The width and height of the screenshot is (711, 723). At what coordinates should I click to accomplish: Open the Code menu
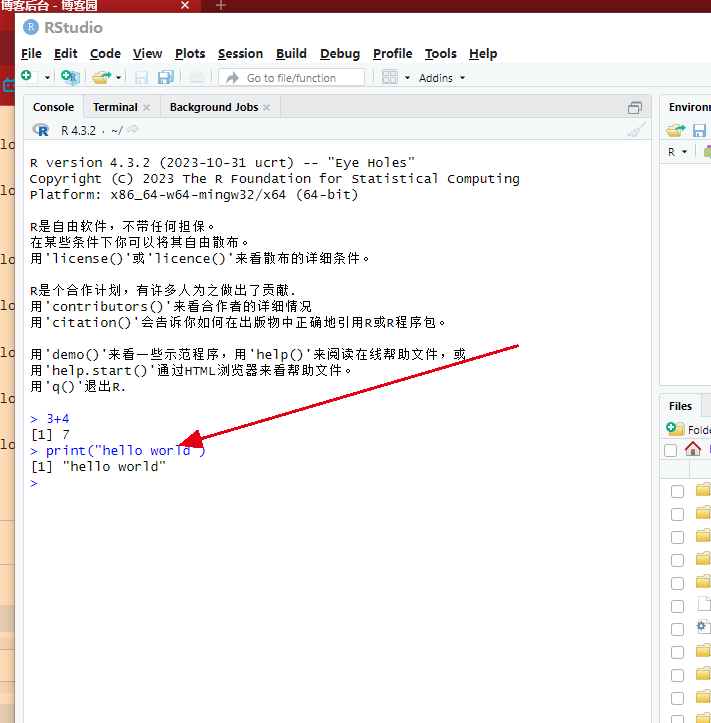(x=105, y=53)
